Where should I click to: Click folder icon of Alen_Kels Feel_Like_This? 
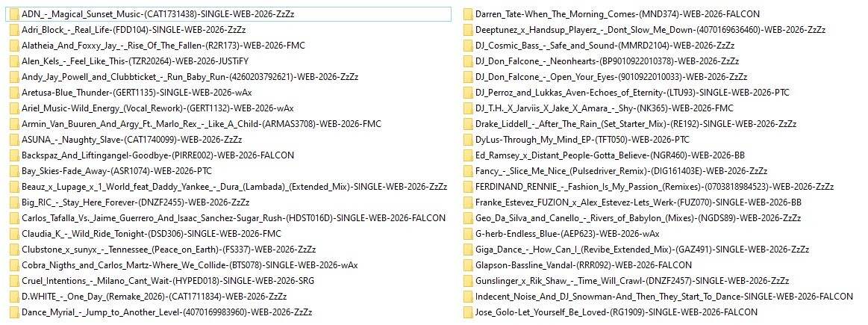tap(14, 61)
